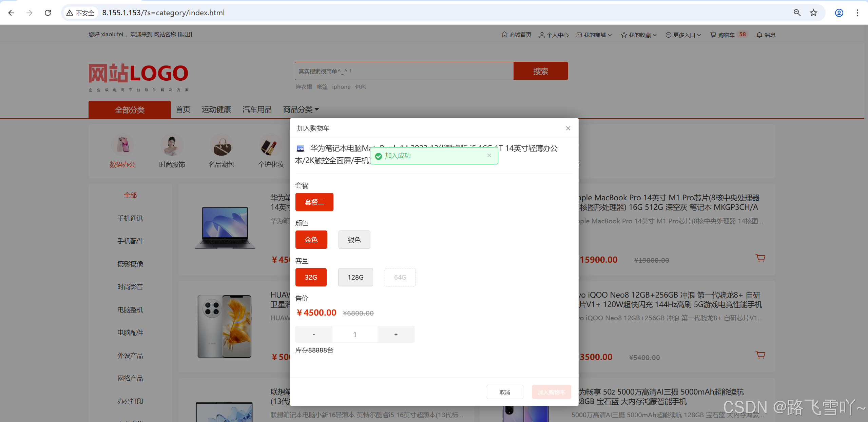
Task: Choose the 128G capacity option
Action: [355, 277]
